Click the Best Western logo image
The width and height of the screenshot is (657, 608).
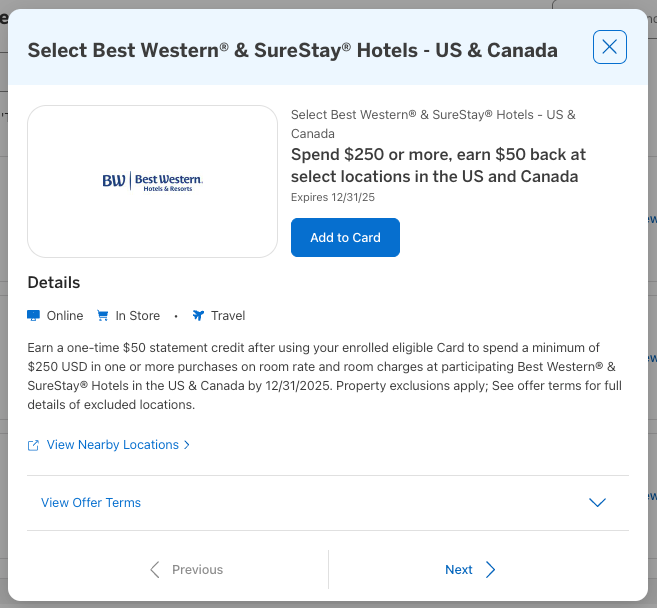(x=152, y=181)
